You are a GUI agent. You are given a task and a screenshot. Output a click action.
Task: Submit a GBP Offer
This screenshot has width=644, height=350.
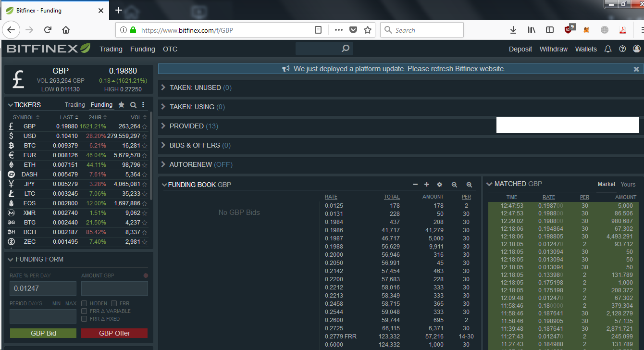click(x=114, y=333)
